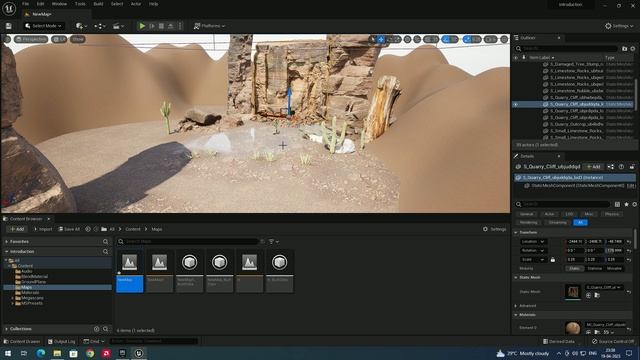Select the Rendering filter in Details

click(529, 222)
